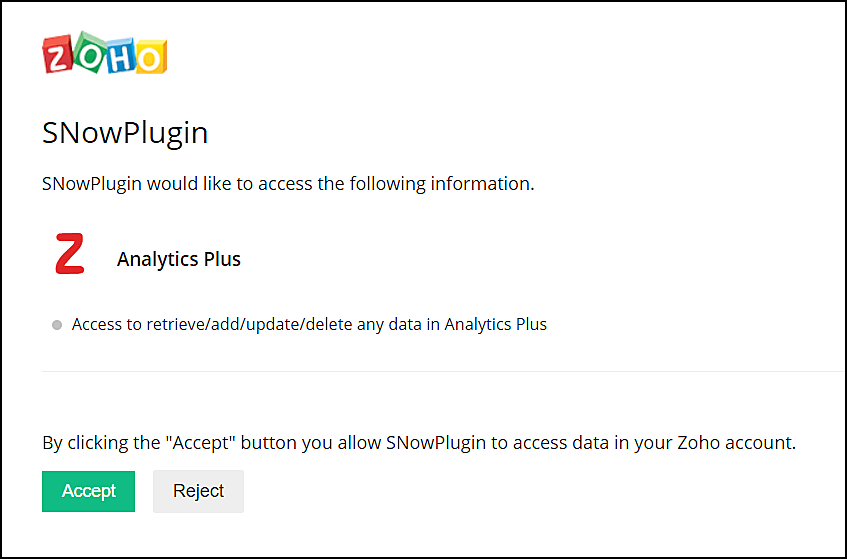Viewport: 847px width, 559px height.
Task: Click the consent sentence above the buttons
Action: tap(418, 442)
